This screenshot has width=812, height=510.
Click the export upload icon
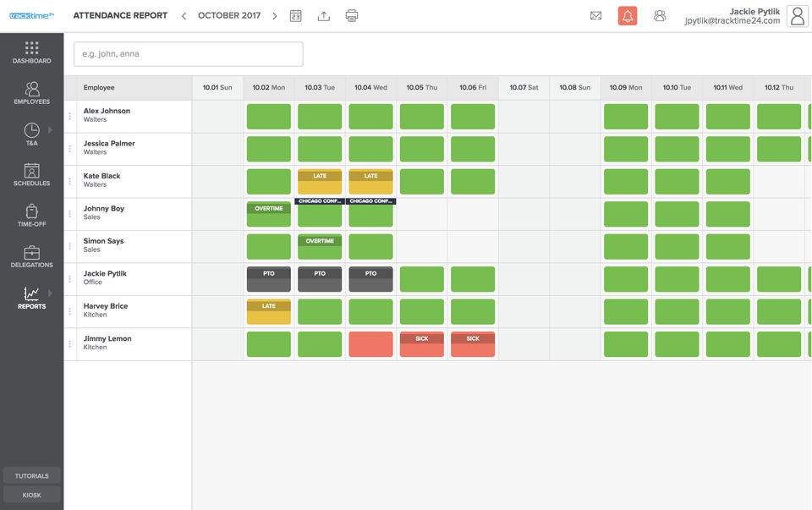324,15
